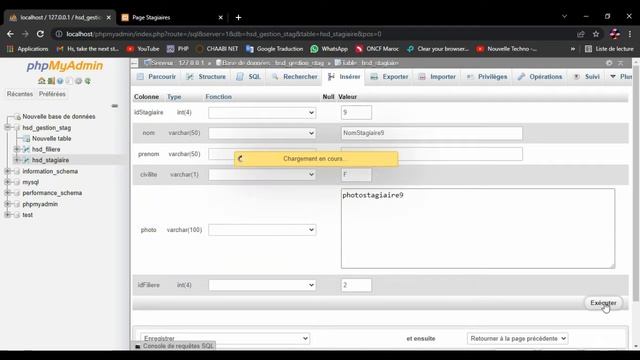Open hsd_stagiaire table in tree
Screen dimensions: 640x360
point(50,160)
